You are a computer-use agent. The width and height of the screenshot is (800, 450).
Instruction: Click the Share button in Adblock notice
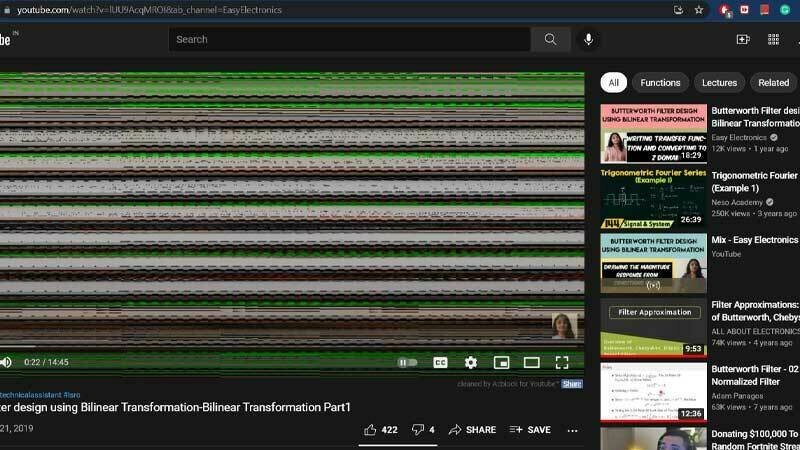click(x=572, y=384)
